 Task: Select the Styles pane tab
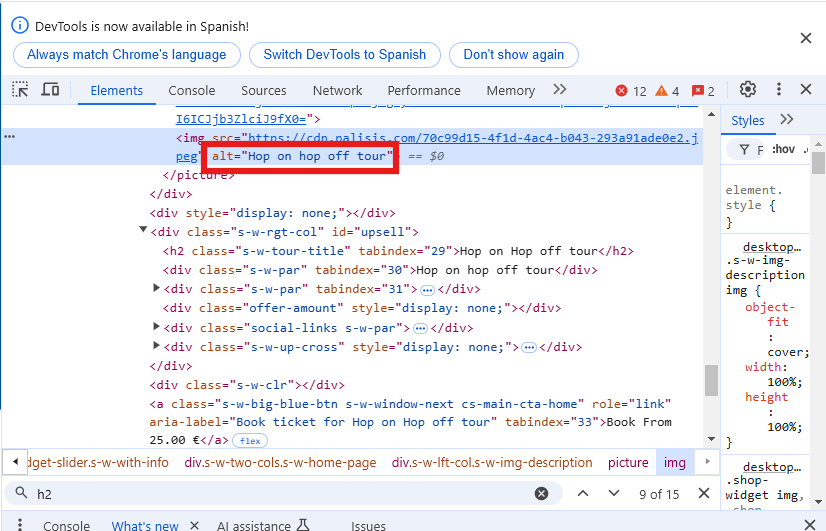coord(748,121)
